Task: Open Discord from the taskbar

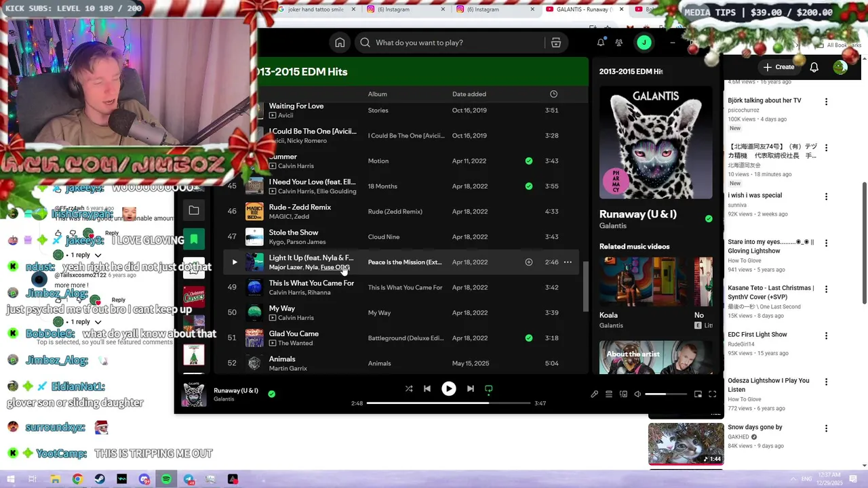Action: (144, 479)
